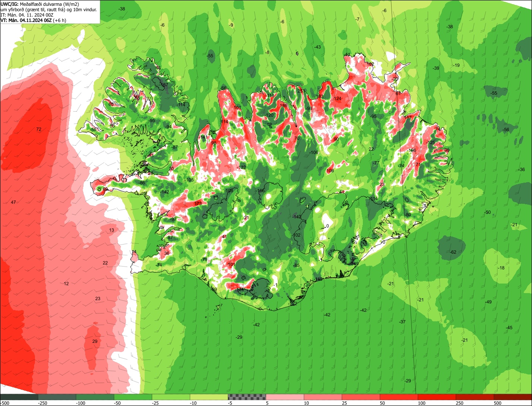The width and height of the screenshot is (532, 406).
Task: Click the '-56' value off the east coast
Action: tap(505, 130)
